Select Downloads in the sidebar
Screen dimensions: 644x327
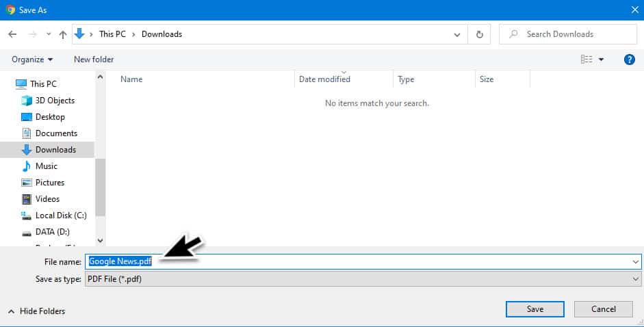[x=56, y=150]
